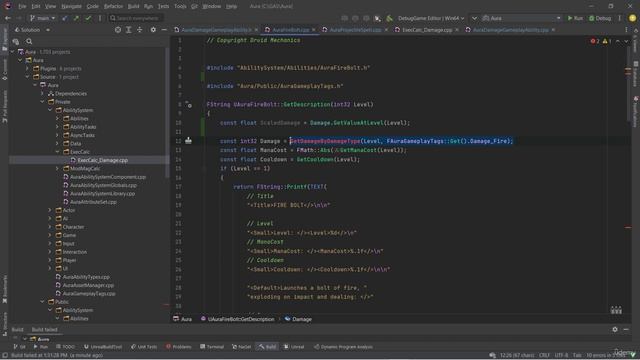Click the Damage breadcrumb

coord(298,319)
